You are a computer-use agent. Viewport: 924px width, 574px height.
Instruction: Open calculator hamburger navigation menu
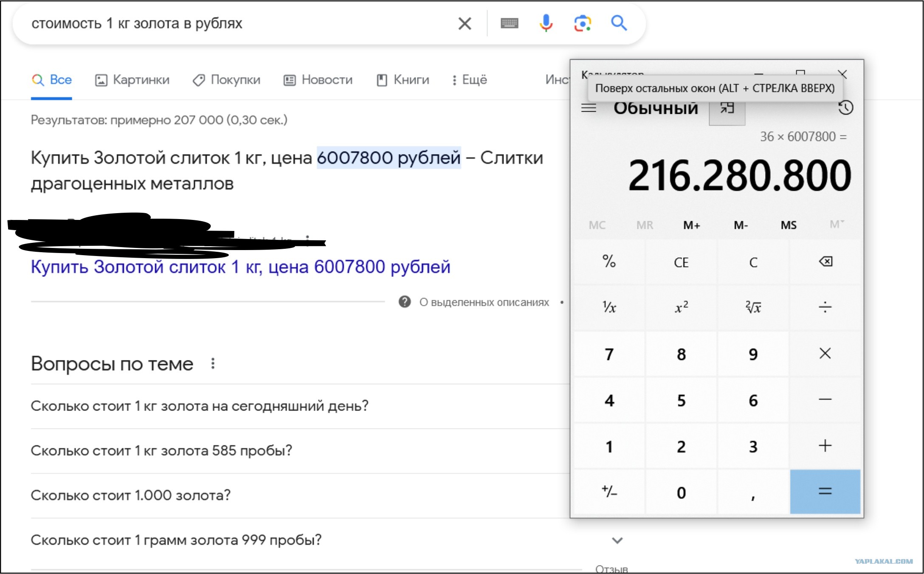pyautogui.click(x=589, y=108)
